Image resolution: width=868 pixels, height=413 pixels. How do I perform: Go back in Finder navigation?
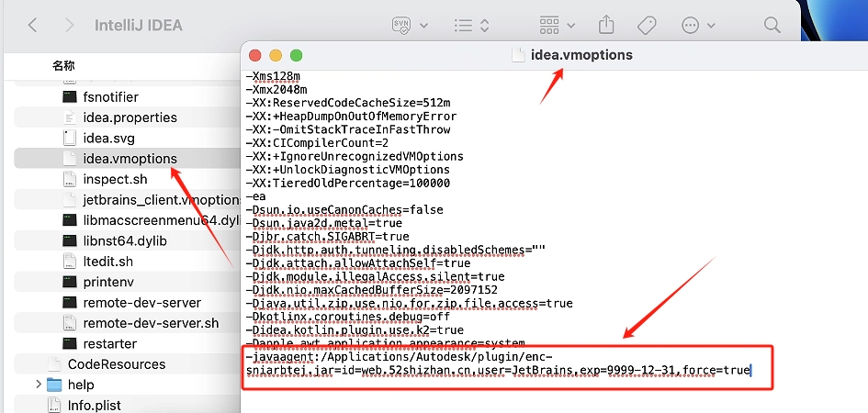33,25
